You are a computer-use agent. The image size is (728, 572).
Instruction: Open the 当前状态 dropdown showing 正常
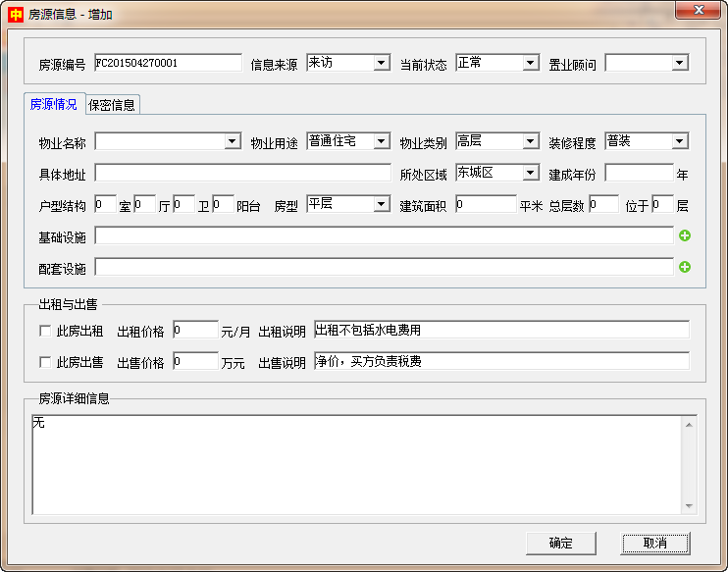pyautogui.click(x=497, y=63)
